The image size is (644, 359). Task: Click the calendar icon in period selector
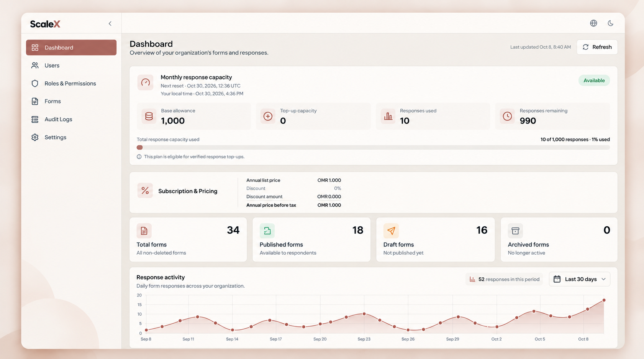click(x=557, y=279)
